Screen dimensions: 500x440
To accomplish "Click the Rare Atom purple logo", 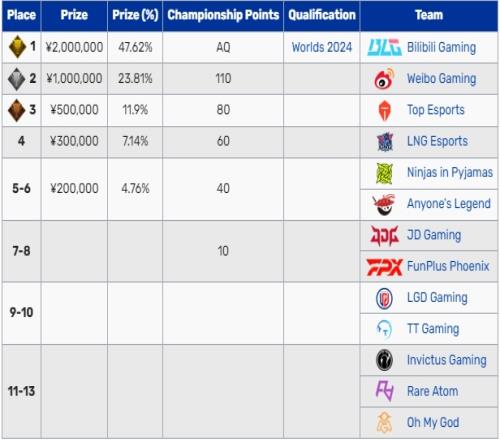I will pyautogui.click(x=385, y=391).
